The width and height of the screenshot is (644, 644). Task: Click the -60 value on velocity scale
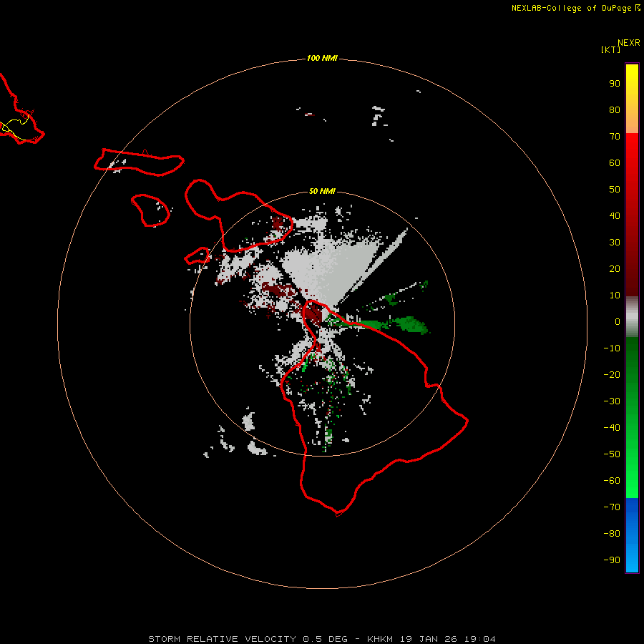[x=612, y=481]
